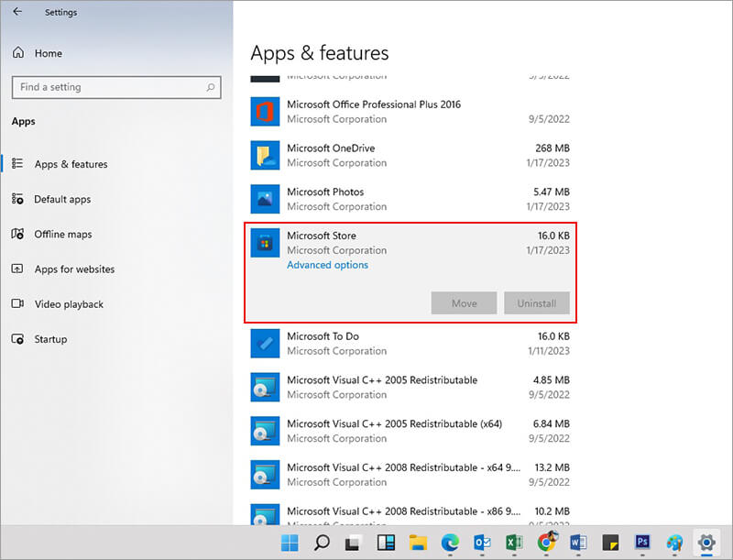This screenshot has width=733, height=560.
Task: Click the Microsoft OneDrive app icon
Action: point(265,155)
